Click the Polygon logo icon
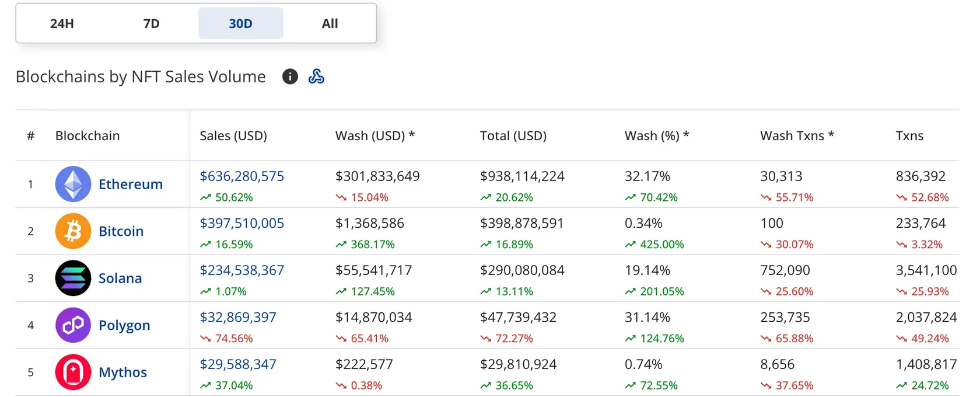Image resolution: width=980 pixels, height=397 pixels. click(73, 325)
